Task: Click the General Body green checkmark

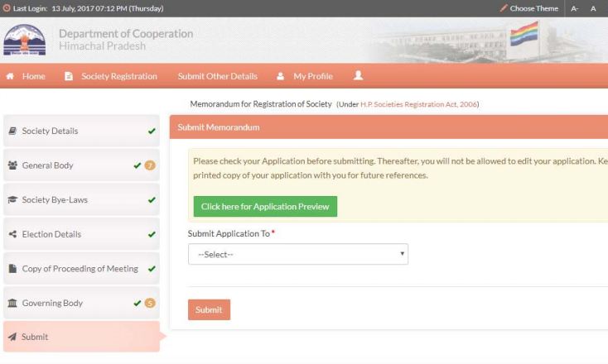Action: click(137, 165)
